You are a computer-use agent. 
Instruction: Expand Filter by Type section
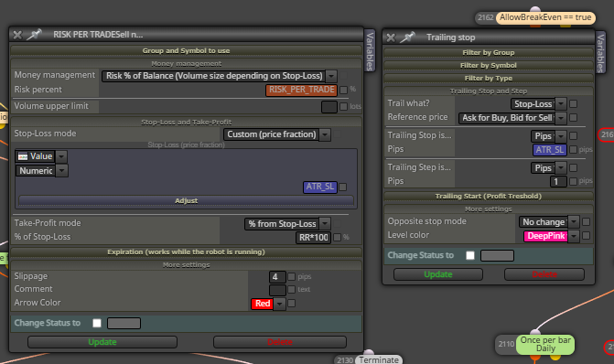pos(489,79)
